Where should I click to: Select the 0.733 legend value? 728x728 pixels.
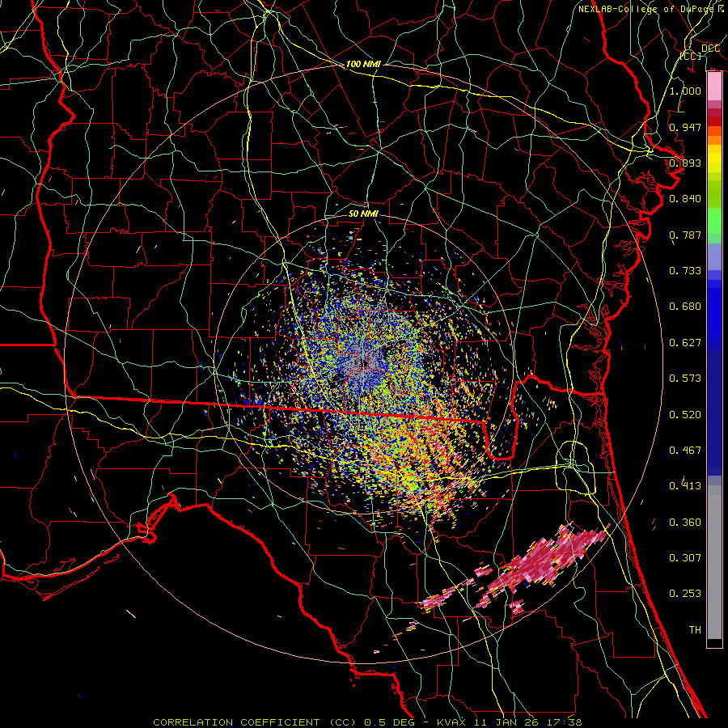coord(685,271)
